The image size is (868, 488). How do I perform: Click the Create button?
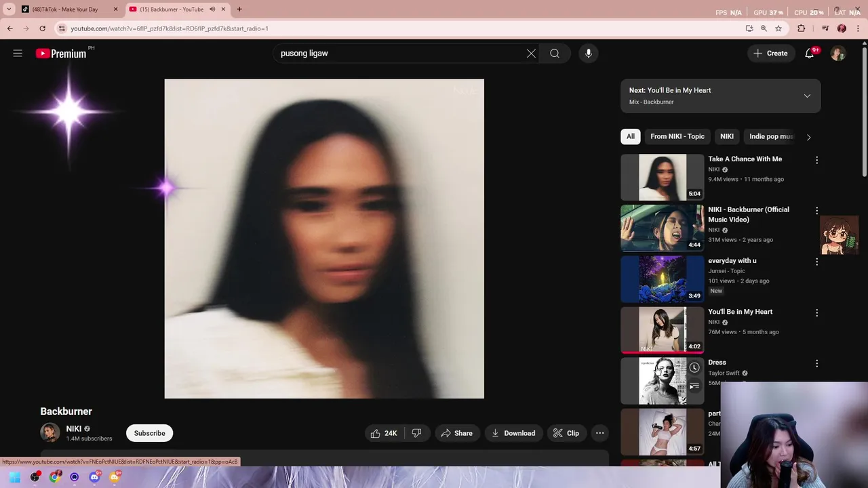[x=770, y=54]
